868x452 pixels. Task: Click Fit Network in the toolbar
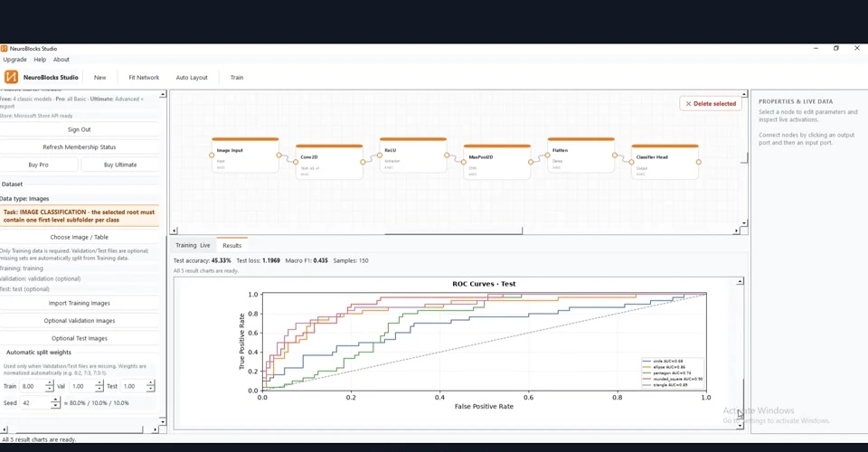144,78
